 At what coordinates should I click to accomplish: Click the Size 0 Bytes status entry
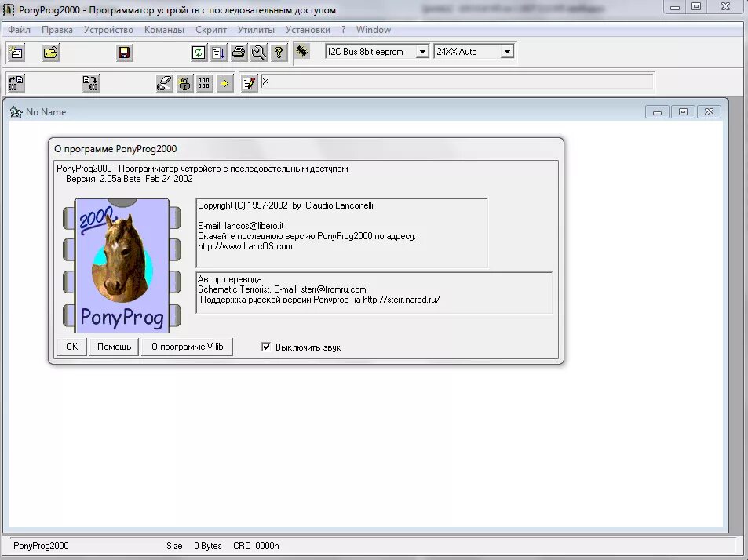194,546
